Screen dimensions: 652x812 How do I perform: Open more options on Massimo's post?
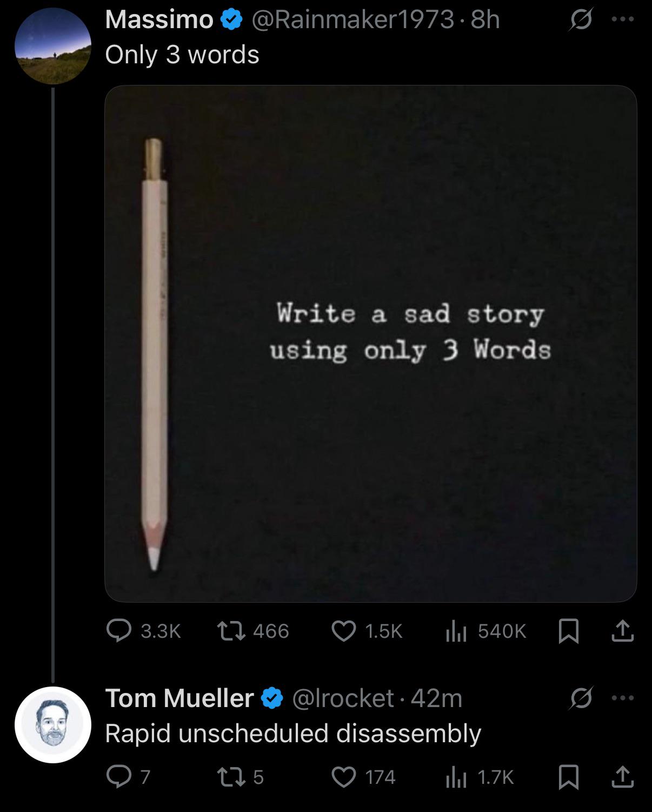coord(622,19)
